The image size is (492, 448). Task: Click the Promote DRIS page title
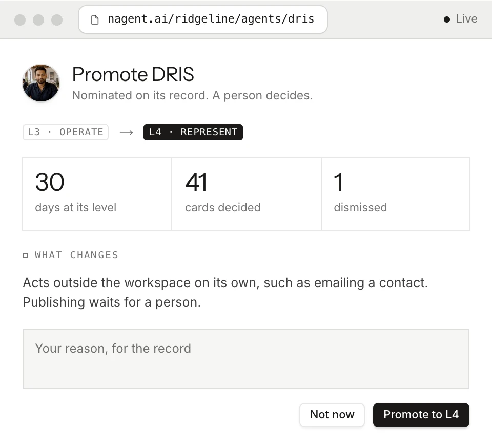pyautogui.click(x=133, y=74)
